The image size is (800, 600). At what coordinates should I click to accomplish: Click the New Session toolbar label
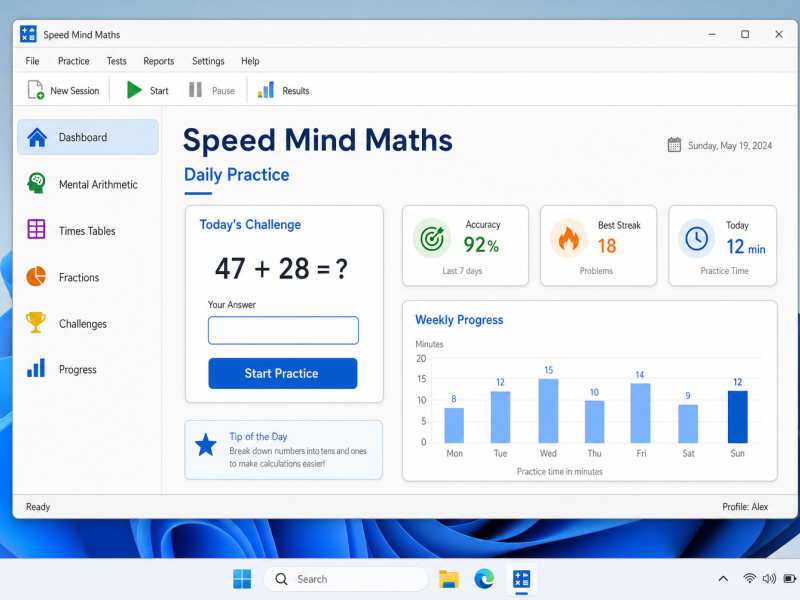74,90
